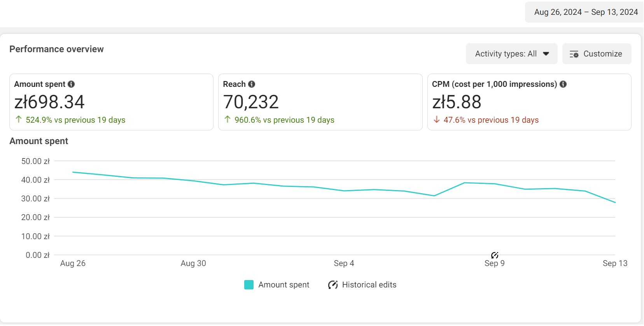Image resolution: width=644 pixels, height=326 pixels.
Task: Click the green up arrow beside 524.9%
Action: tap(19, 119)
